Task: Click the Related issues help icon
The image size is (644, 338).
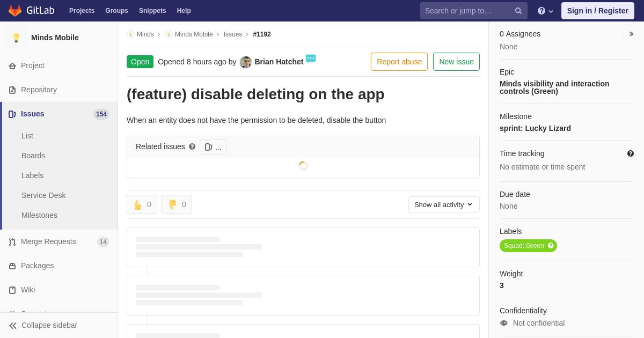Action: coord(192,146)
